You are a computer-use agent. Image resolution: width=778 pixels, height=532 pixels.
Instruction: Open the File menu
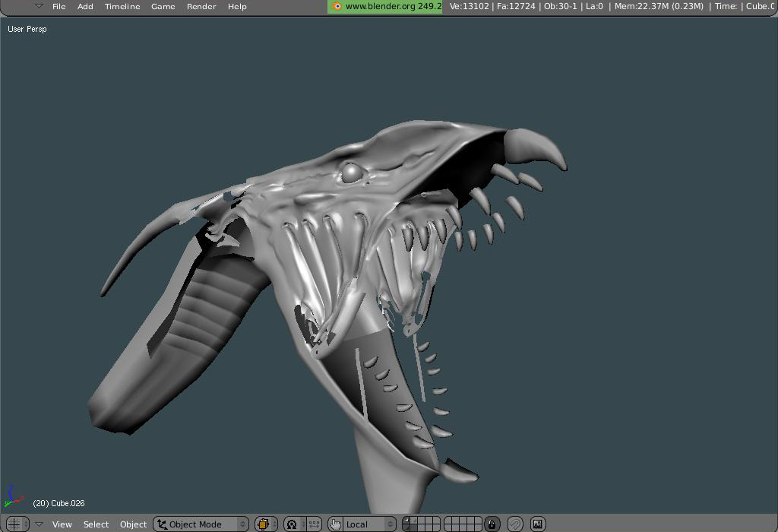tap(59, 6)
